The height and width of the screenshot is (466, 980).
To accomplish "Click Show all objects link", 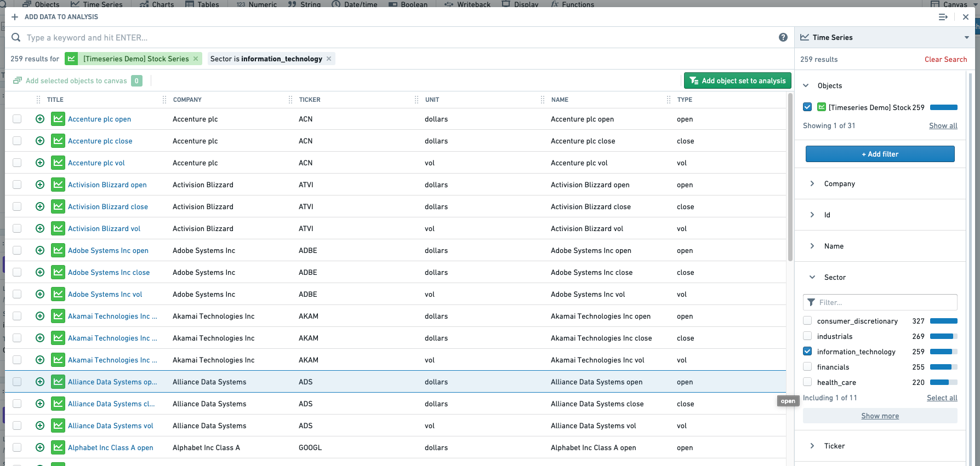I will [943, 125].
